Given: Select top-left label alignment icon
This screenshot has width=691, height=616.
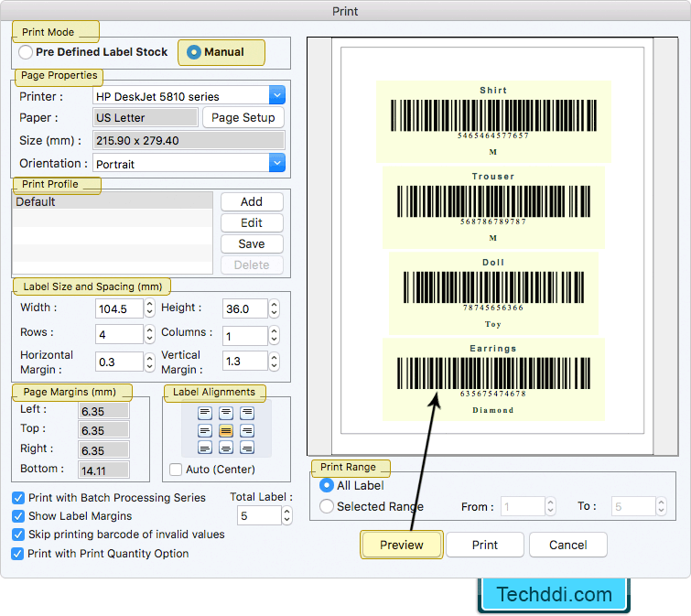Looking at the screenshot, I should point(204,413).
